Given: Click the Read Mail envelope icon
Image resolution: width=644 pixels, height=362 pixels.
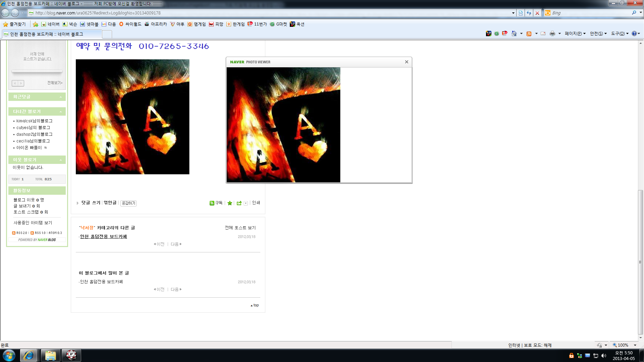Looking at the screenshot, I should pyautogui.click(x=543, y=34).
